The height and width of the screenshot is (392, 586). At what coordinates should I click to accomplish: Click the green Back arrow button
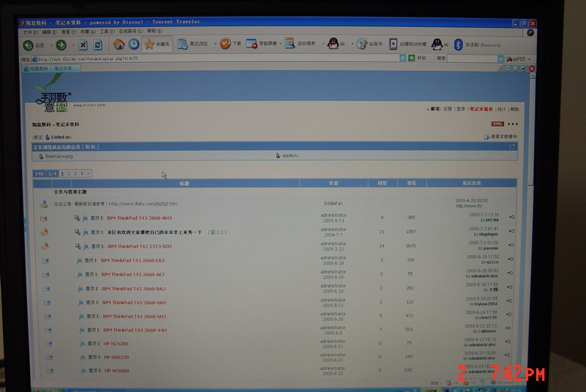coord(28,45)
